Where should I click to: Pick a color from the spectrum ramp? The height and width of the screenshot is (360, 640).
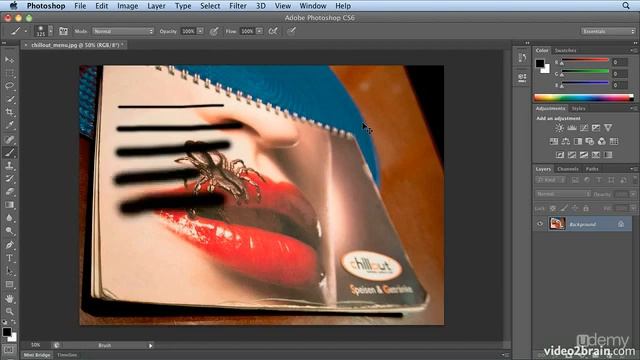pyautogui.click(x=584, y=97)
